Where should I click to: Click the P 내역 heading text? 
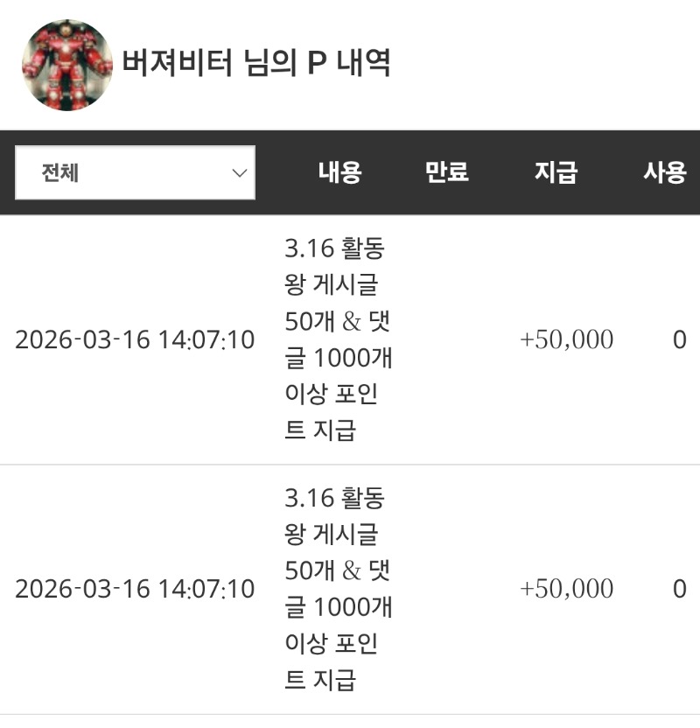(348, 64)
